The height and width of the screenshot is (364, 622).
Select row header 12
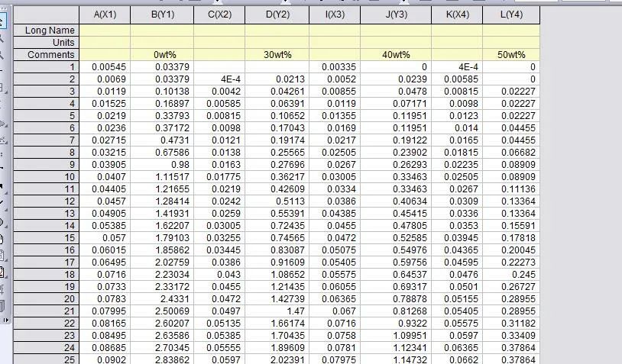click(47, 201)
